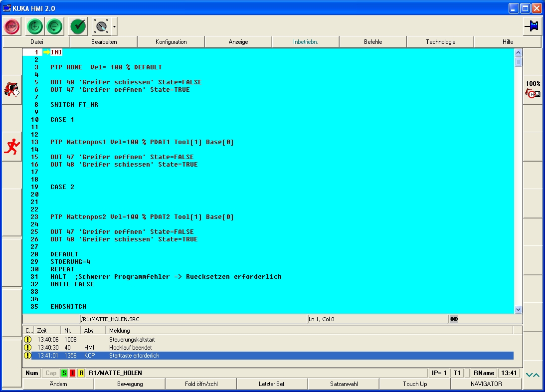Click the editor scrollbar down arrow
This screenshot has width=545, height=392.
[518, 309]
